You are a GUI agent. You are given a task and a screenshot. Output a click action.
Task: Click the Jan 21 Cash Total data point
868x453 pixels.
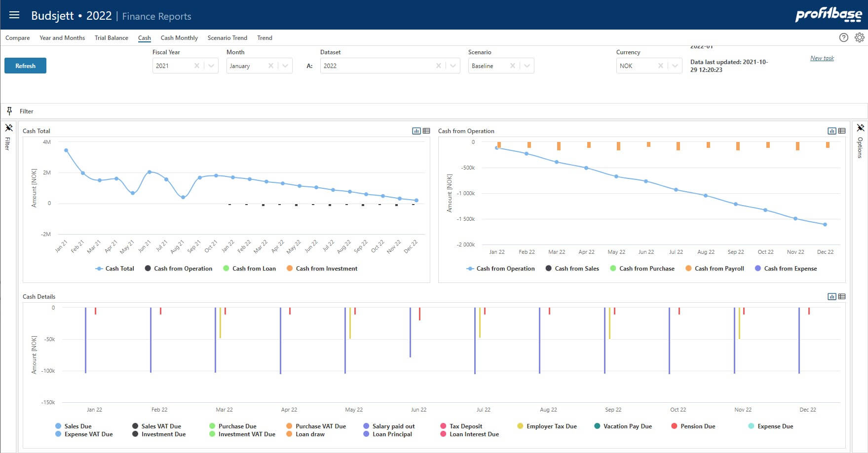[66, 150]
